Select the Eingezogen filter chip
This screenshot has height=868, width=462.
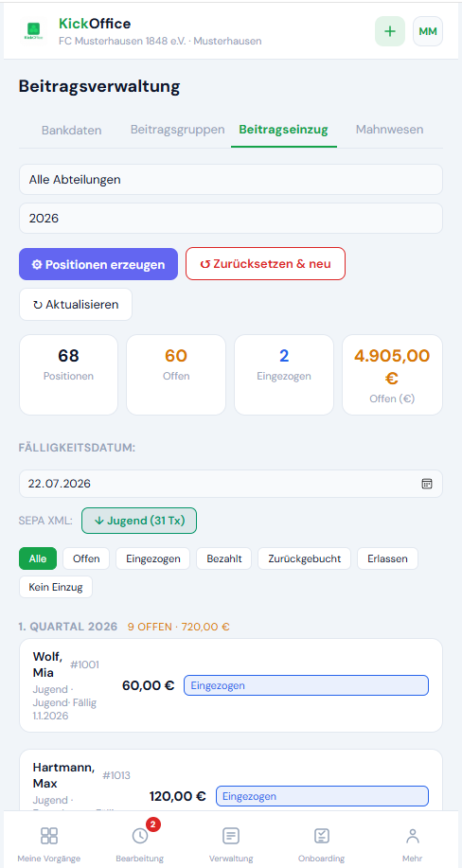(152, 558)
